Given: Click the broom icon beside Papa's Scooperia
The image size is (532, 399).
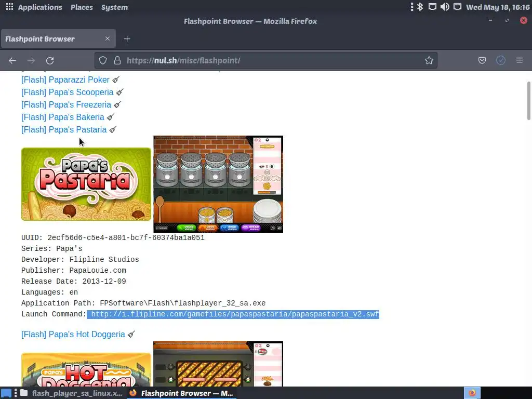Looking at the screenshot, I should point(120,92).
